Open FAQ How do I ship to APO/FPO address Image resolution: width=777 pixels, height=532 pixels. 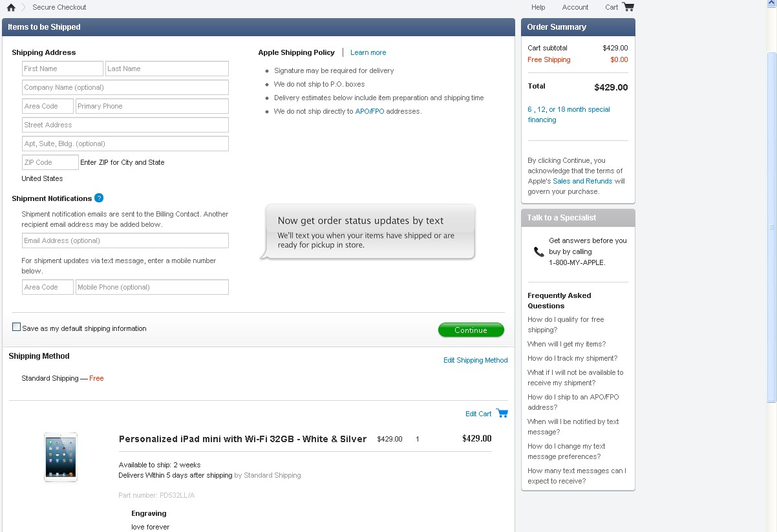[573, 402]
